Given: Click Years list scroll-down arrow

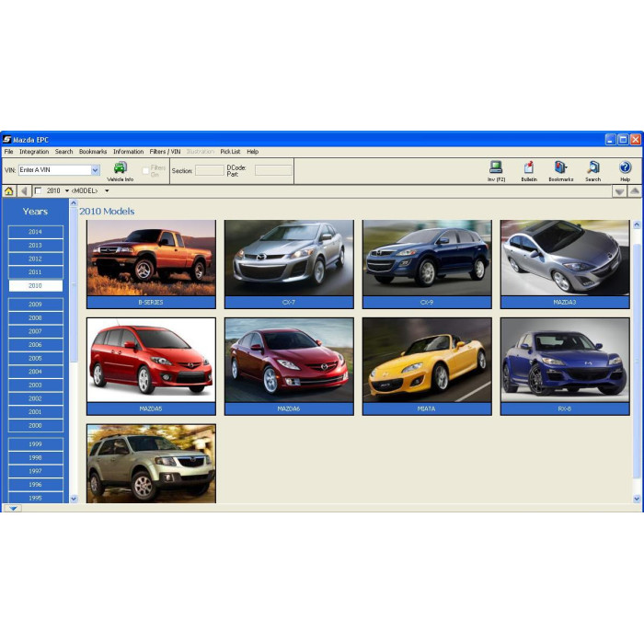Looking at the screenshot, I should 74,499.
